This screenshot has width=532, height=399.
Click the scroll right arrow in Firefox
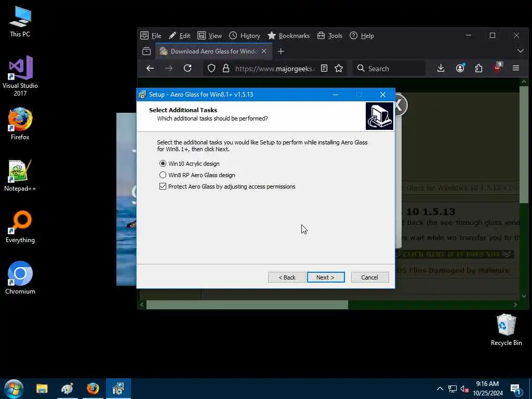pyautogui.click(x=515, y=304)
